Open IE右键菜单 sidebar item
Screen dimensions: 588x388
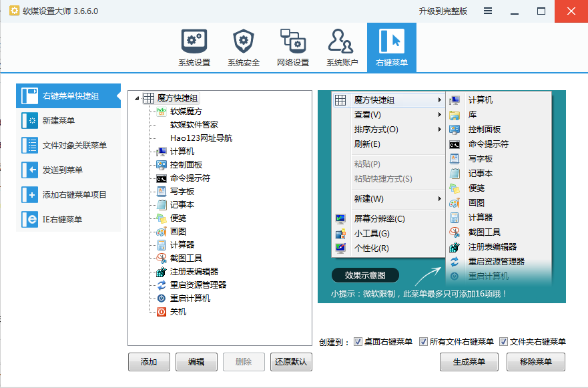coord(68,220)
